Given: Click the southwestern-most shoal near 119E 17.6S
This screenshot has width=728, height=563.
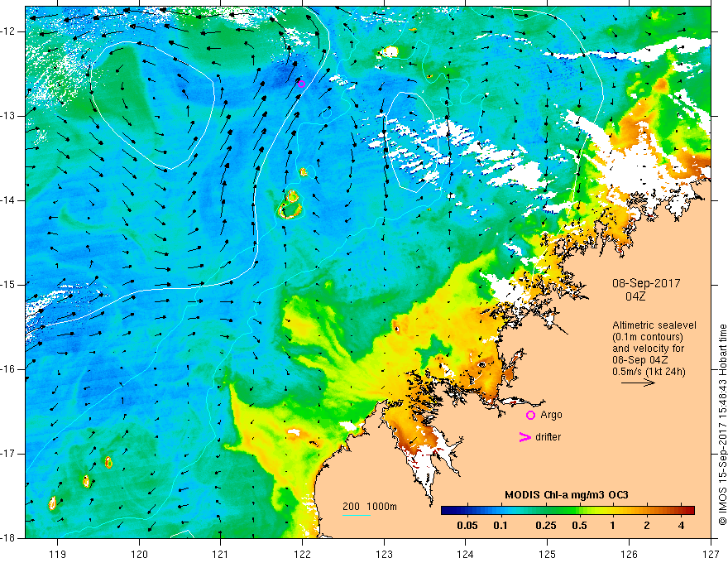Looking at the screenshot, I should [52, 503].
